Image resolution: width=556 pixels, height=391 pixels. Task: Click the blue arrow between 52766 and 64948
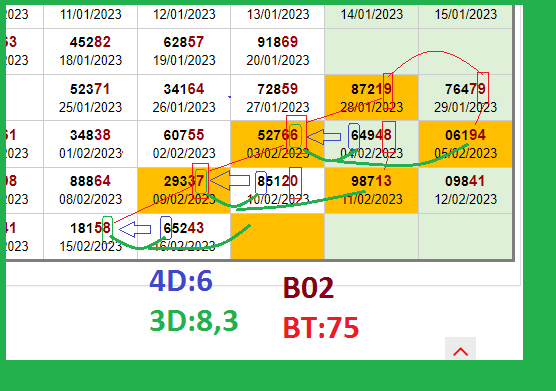324,137
